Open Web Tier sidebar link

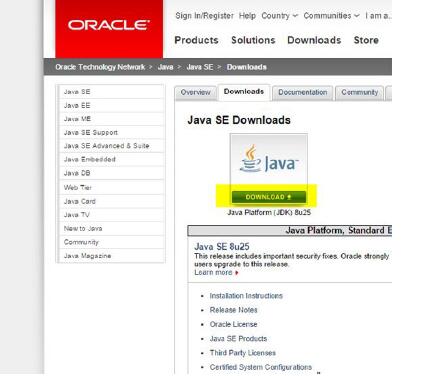(x=111, y=187)
